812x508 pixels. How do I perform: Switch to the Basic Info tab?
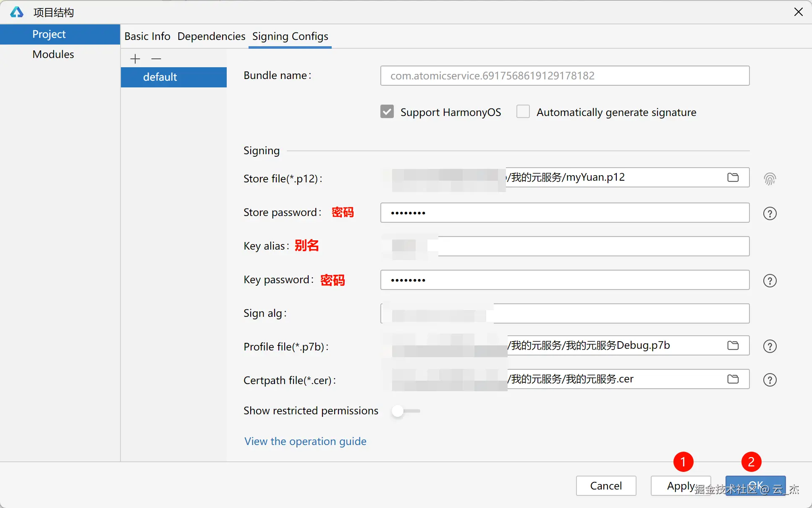(x=147, y=37)
